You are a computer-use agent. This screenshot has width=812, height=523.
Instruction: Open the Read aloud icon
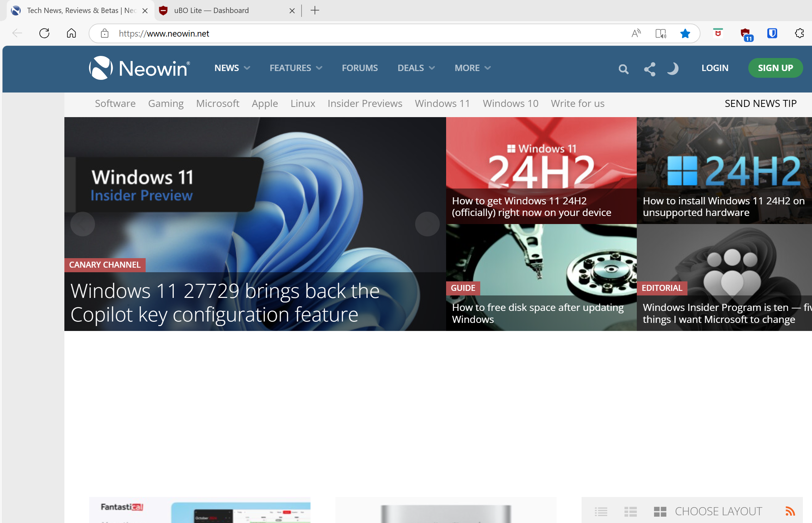636,33
